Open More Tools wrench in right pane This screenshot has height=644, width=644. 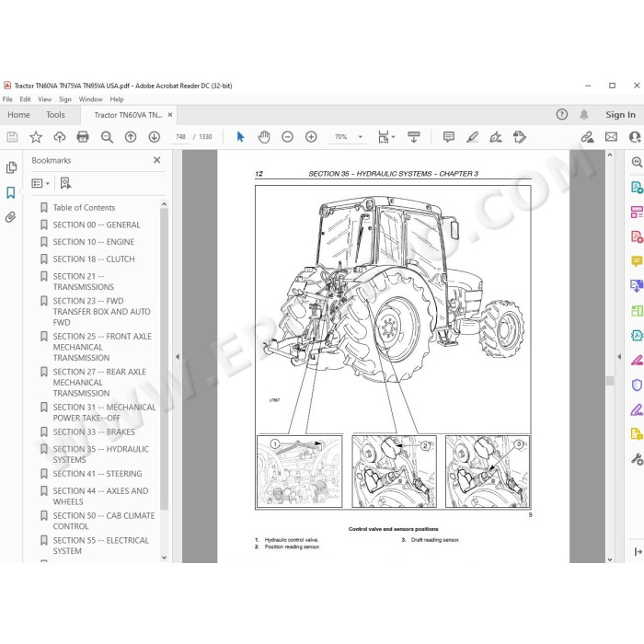pos(637,459)
